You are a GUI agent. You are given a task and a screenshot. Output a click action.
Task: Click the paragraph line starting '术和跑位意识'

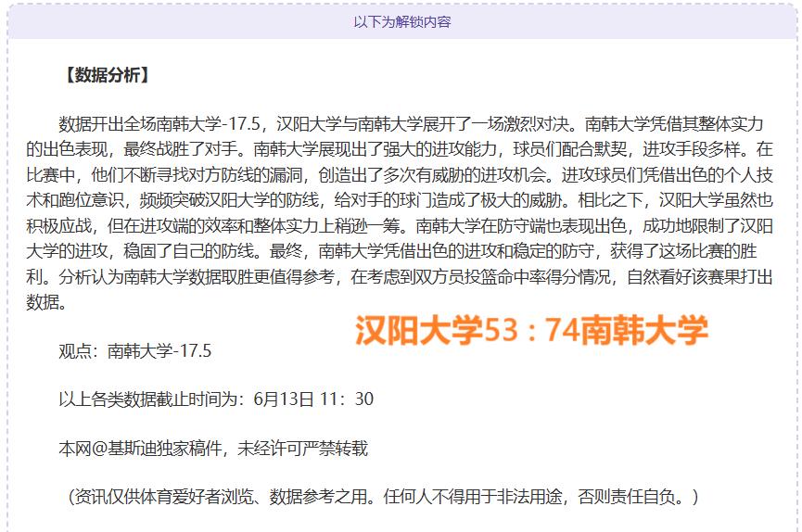pos(400,200)
